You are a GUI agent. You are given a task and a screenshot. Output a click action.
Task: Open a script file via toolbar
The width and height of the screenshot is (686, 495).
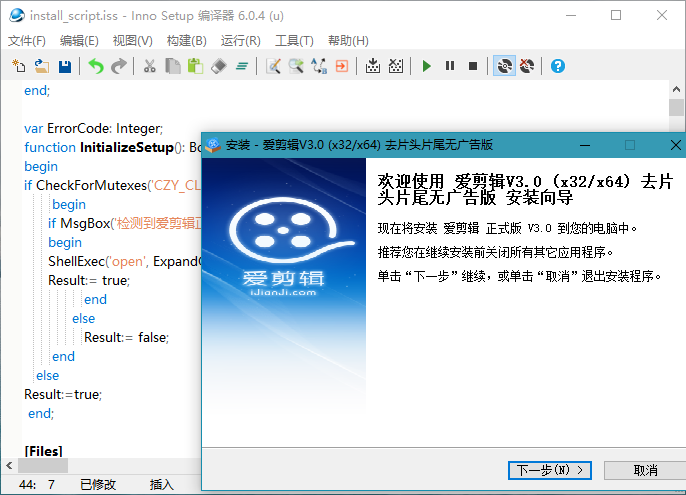41,66
